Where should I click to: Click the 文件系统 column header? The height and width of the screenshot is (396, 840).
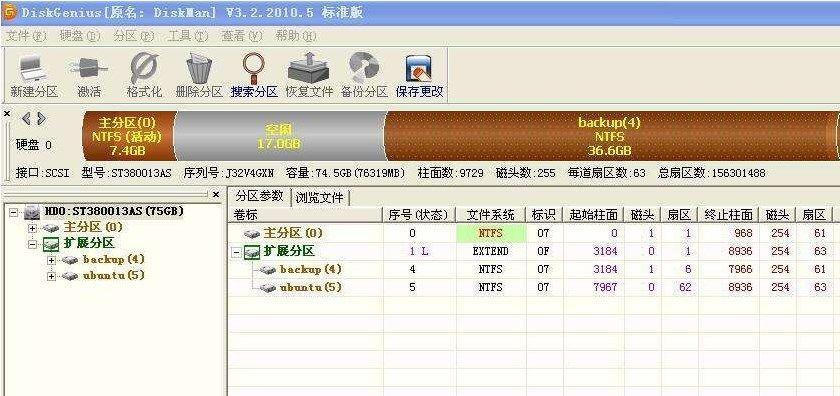click(491, 215)
